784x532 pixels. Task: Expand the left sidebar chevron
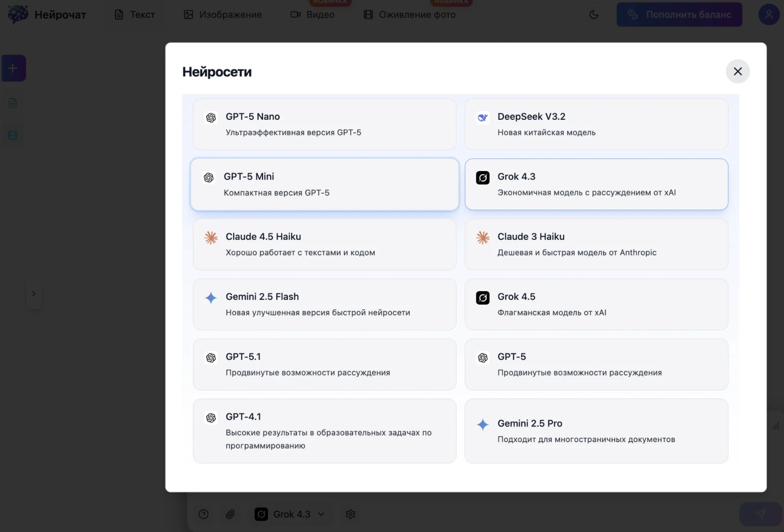(x=33, y=293)
